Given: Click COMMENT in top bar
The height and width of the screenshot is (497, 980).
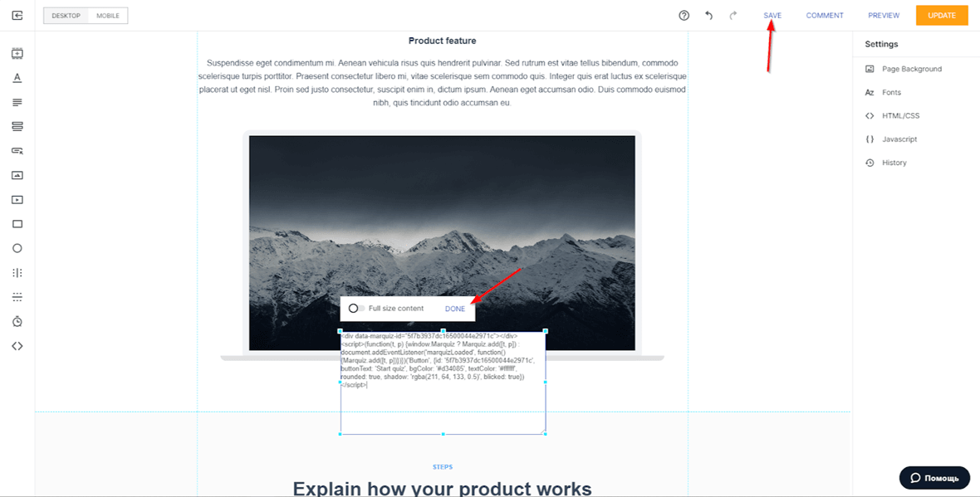Looking at the screenshot, I should click(x=825, y=16).
